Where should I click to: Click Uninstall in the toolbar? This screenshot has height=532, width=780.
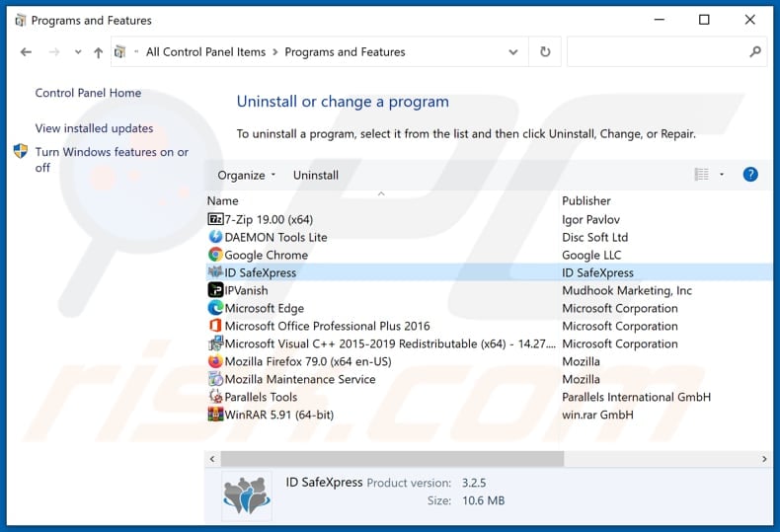pos(315,175)
